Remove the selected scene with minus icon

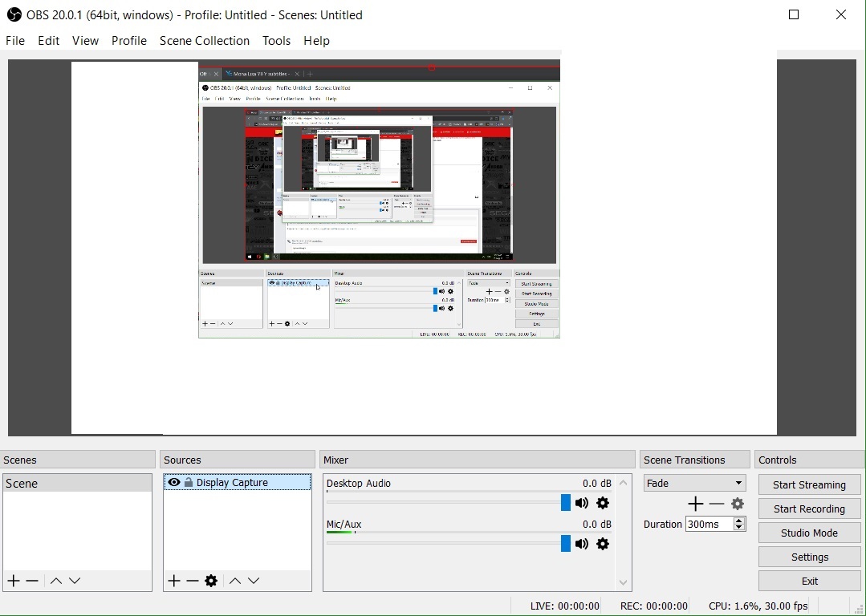pos(33,581)
